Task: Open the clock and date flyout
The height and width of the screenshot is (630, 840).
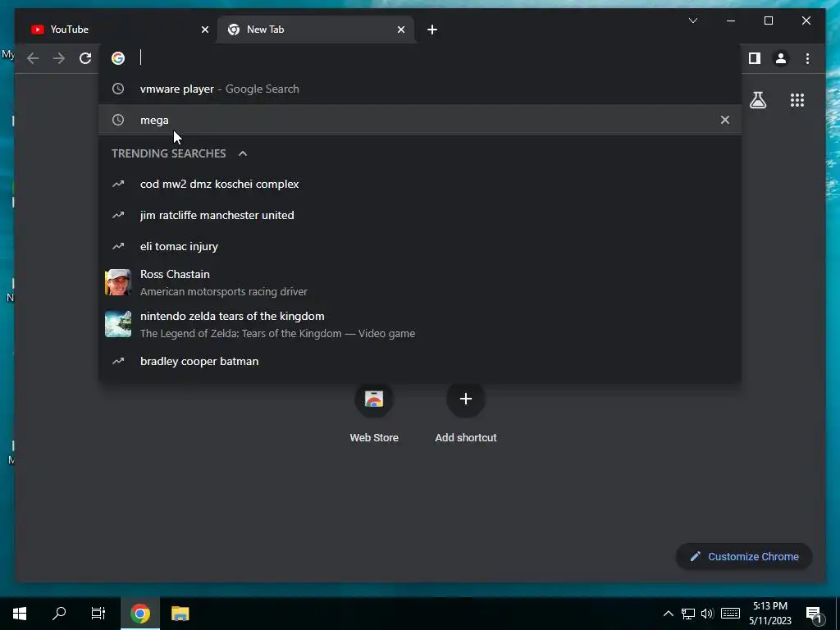Action: point(769,614)
